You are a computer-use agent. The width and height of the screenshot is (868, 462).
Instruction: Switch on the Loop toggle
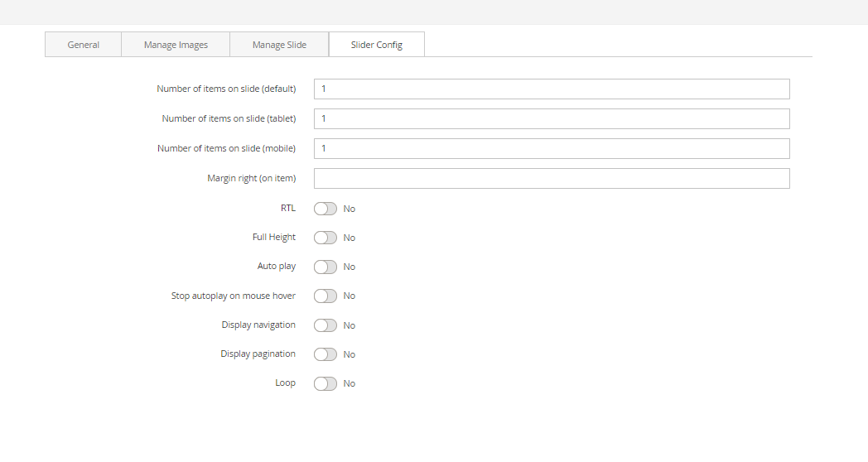[x=325, y=383]
